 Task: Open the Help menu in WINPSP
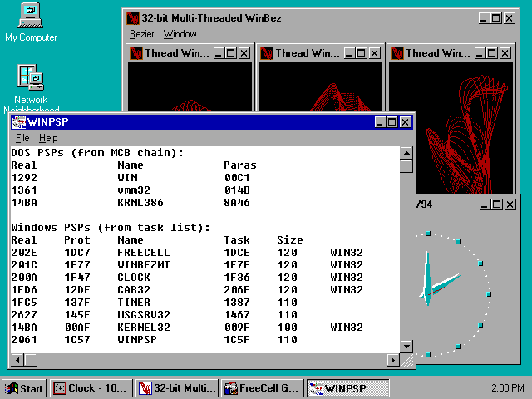48,138
